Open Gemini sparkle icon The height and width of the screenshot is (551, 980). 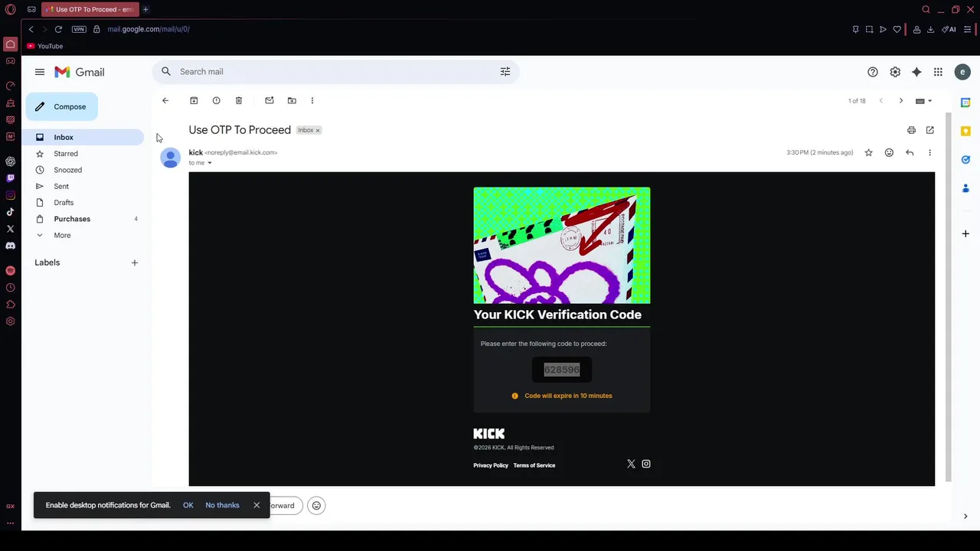coord(916,72)
